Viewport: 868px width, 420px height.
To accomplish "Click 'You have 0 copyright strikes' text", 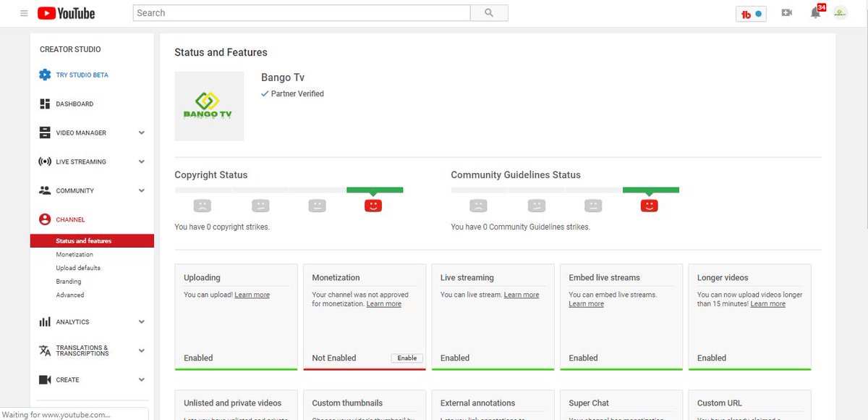I will coord(222,227).
